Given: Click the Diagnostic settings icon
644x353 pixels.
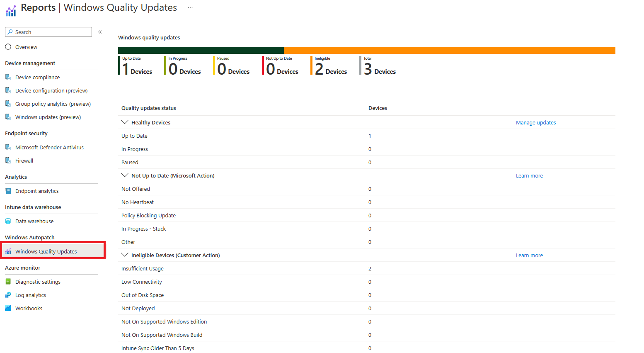Looking at the screenshot, I should point(8,282).
